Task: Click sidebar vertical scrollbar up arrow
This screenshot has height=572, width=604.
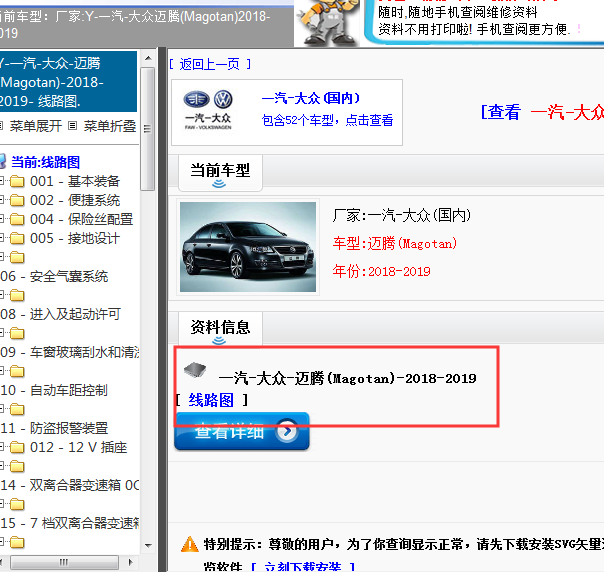Action: coord(148,58)
